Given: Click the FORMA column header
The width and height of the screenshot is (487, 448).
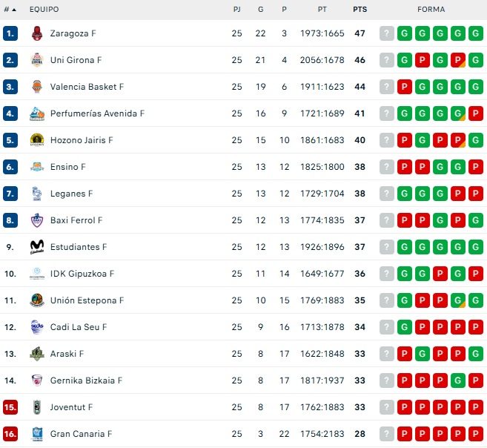Looking at the screenshot, I should coord(431,10).
